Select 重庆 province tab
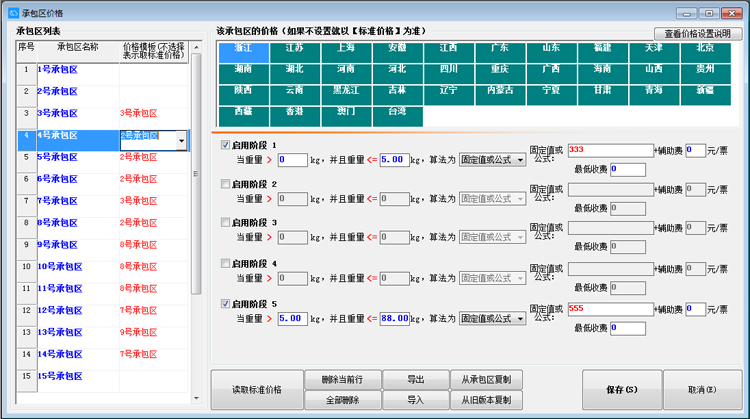This screenshot has height=419, width=750. click(x=500, y=74)
